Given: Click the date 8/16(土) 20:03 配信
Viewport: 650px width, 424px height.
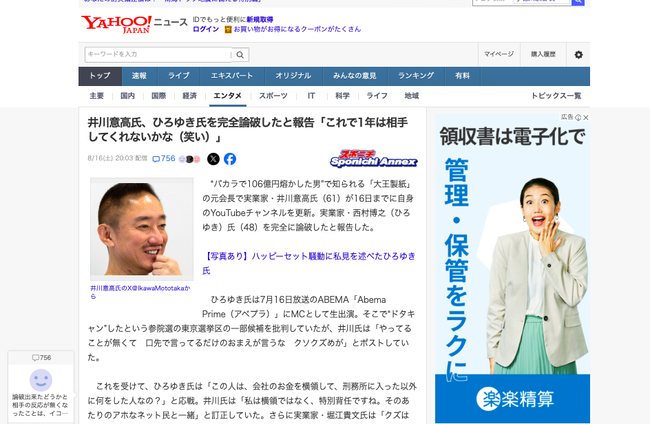Looking at the screenshot, I should [117, 158].
